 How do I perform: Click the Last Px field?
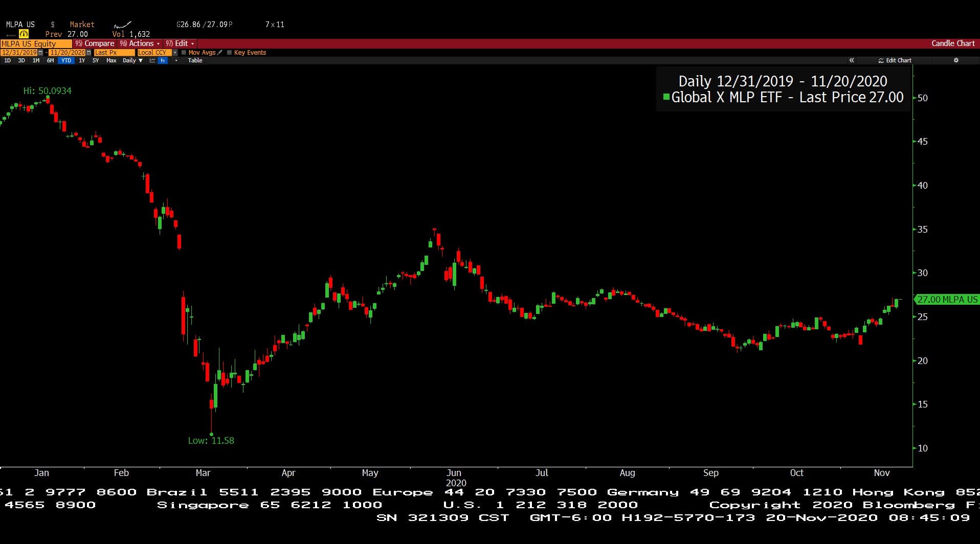pos(114,53)
